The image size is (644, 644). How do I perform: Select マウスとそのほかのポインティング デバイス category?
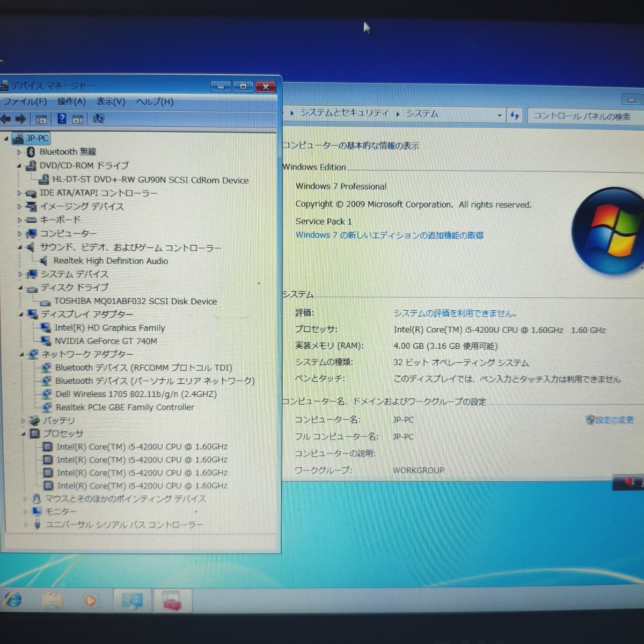pyautogui.click(x=125, y=499)
